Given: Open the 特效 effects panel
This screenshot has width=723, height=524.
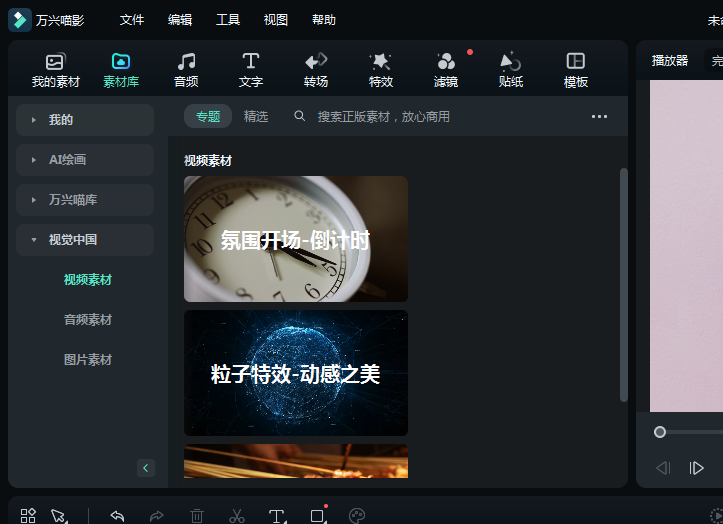Looking at the screenshot, I should pyautogui.click(x=381, y=71).
